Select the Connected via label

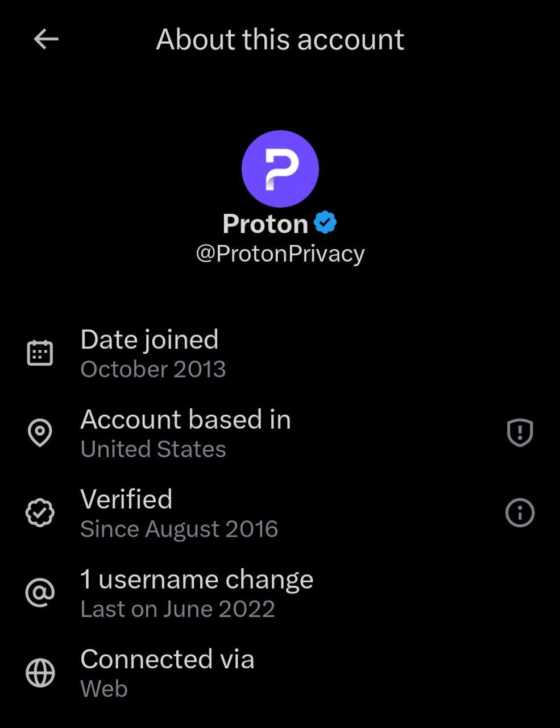(x=167, y=660)
